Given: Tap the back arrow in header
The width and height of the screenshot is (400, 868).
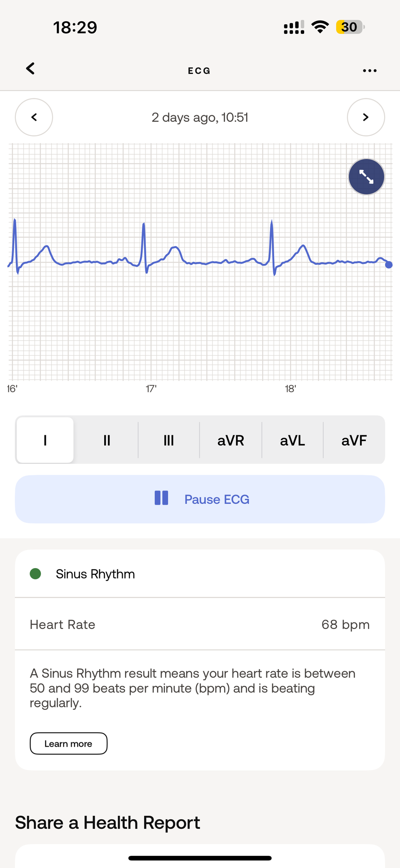Looking at the screenshot, I should coord(30,68).
